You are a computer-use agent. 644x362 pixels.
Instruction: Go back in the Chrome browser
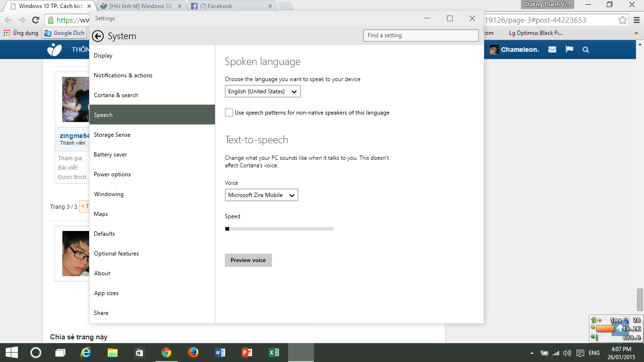(x=8, y=20)
